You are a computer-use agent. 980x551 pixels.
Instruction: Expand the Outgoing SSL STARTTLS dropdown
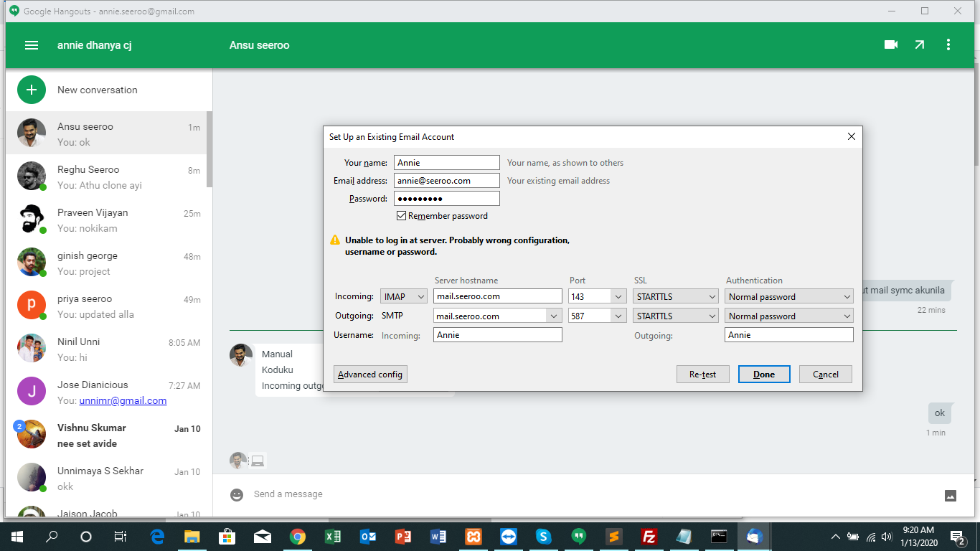(x=676, y=316)
